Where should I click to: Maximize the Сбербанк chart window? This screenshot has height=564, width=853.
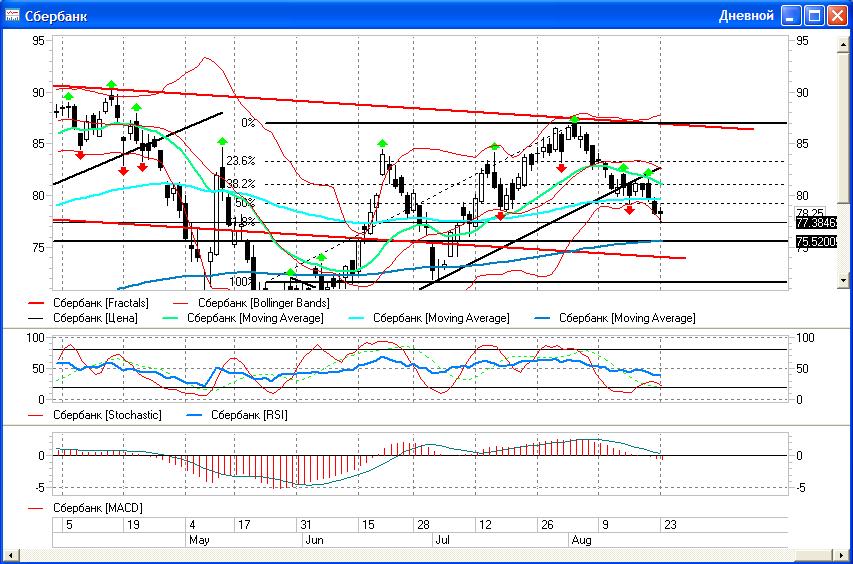814,16
